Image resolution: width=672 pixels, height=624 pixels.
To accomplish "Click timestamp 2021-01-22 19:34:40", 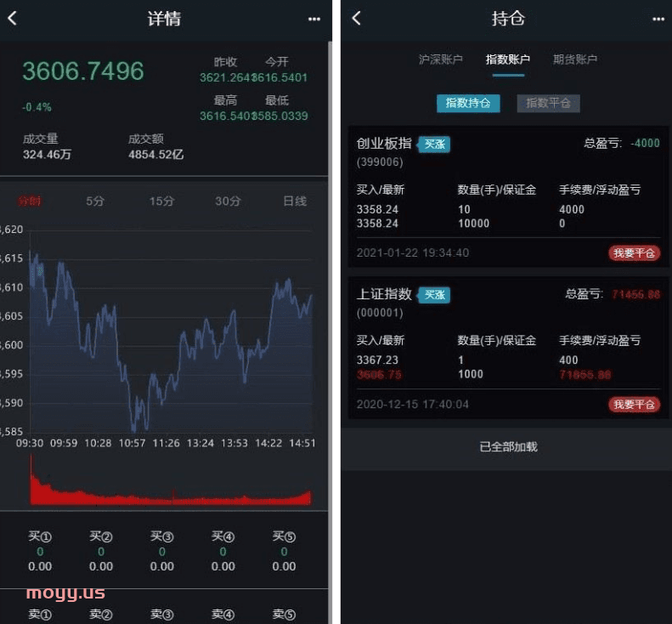I will pos(413,253).
